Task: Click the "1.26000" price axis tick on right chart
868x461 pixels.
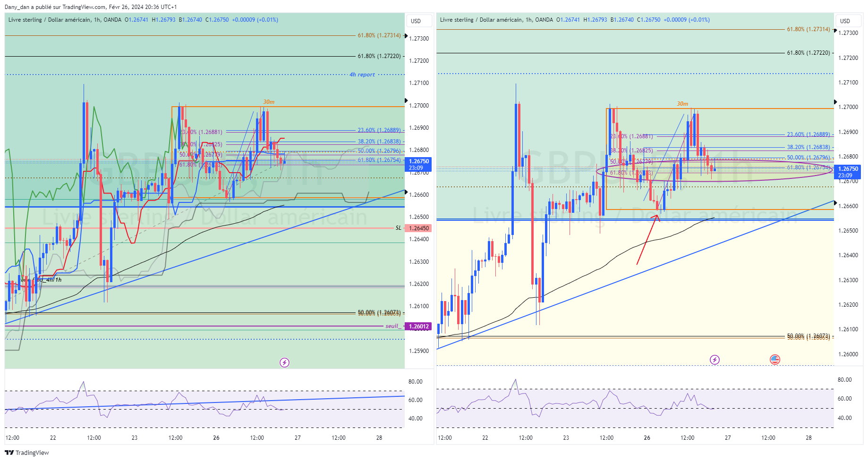Action: pos(848,354)
